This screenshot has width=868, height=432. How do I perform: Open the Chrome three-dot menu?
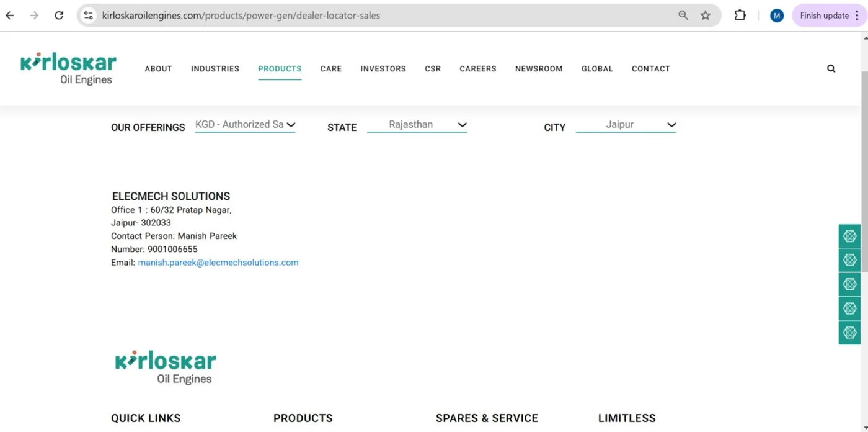click(x=857, y=16)
